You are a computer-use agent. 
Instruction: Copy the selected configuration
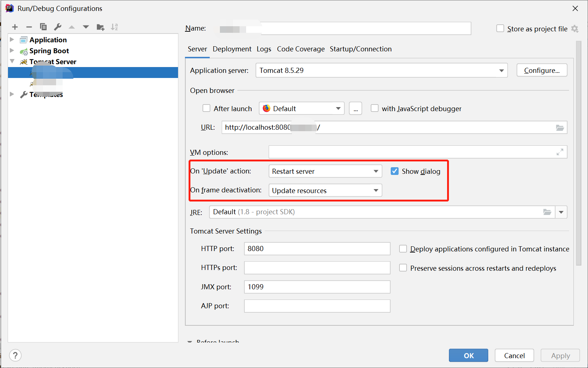click(43, 27)
